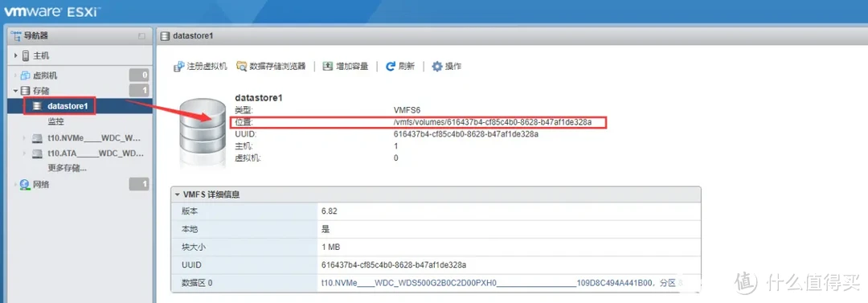Click the t10.NVMe disk icon
The width and height of the screenshot is (868, 303).
click(37, 138)
